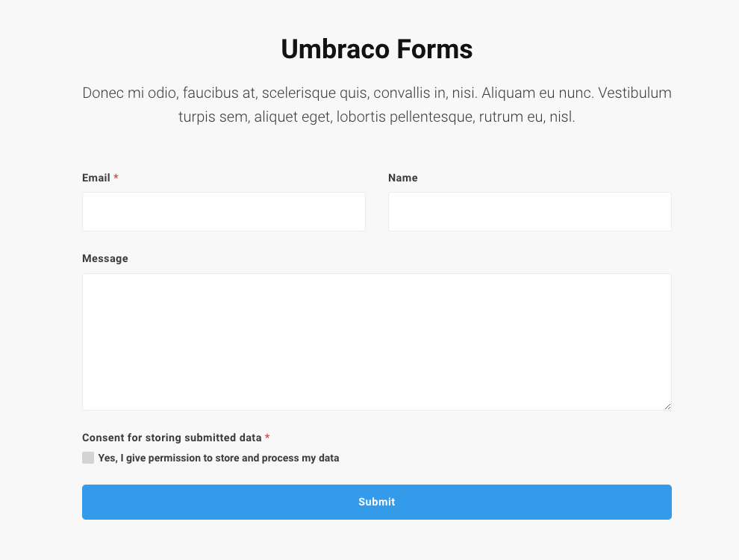739x560 pixels.
Task: Click the 'Donec mi odio' intro paragraph
Action: click(377, 105)
